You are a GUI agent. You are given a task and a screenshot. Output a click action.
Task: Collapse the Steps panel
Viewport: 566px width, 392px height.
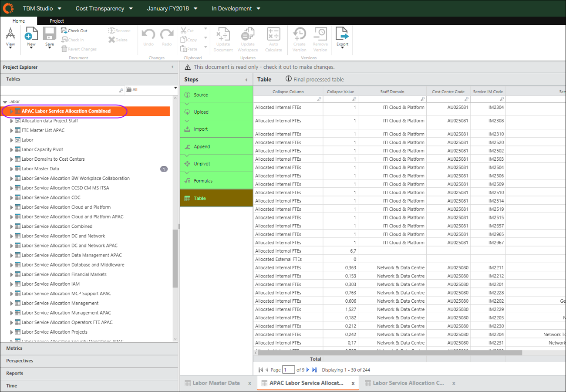[246, 80]
